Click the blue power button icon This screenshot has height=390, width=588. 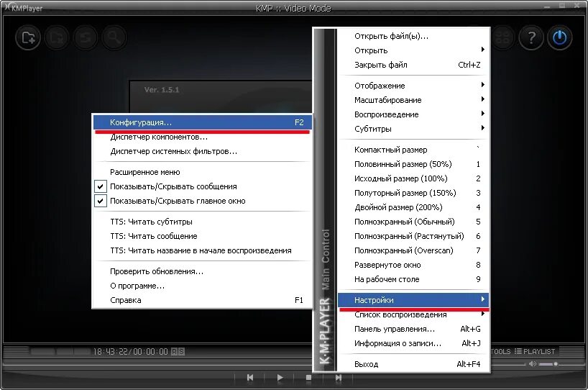559,37
